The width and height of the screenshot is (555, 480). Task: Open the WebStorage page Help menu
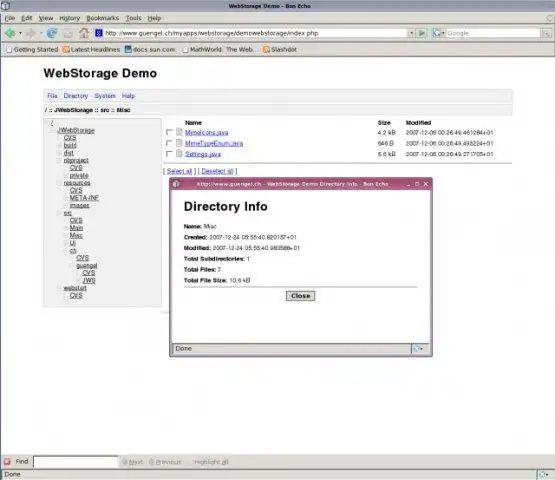point(128,96)
